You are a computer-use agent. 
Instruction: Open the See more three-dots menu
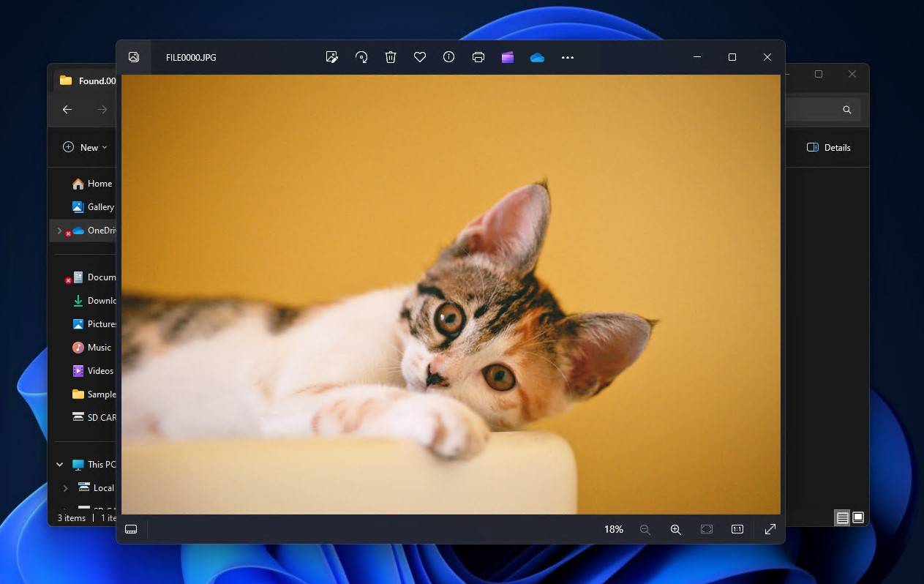(568, 57)
